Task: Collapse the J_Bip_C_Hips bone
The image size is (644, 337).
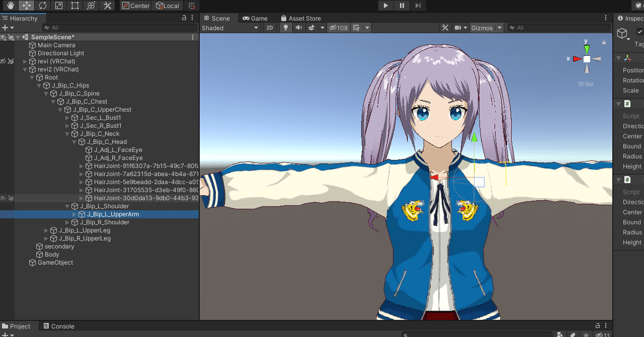Action: coord(39,86)
